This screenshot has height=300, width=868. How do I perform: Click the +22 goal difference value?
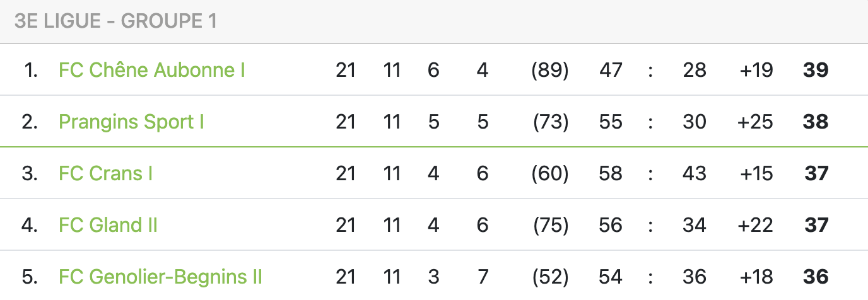click(x=755, y=225)
